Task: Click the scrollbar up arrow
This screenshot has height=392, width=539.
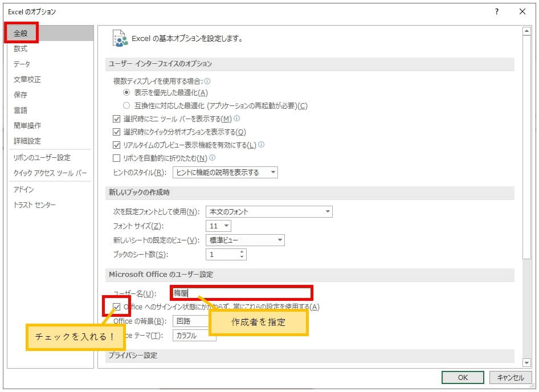Action: [526, 31]
